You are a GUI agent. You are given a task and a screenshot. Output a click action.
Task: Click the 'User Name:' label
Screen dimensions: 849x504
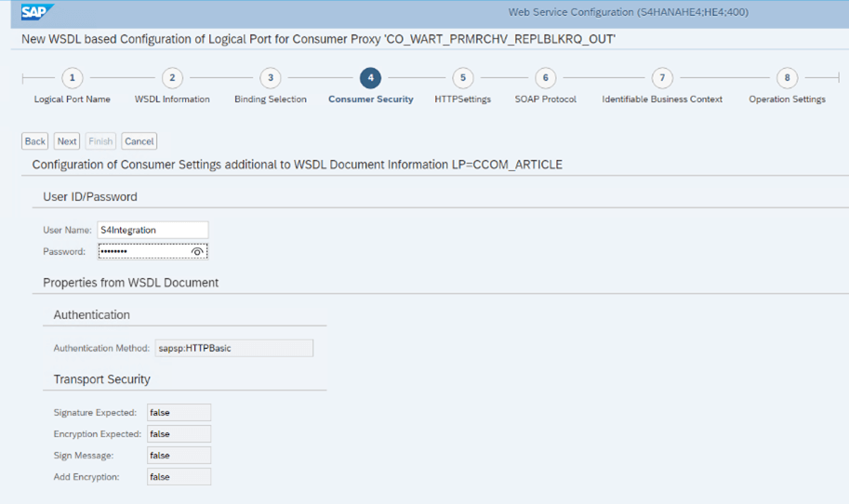(67, 230)
